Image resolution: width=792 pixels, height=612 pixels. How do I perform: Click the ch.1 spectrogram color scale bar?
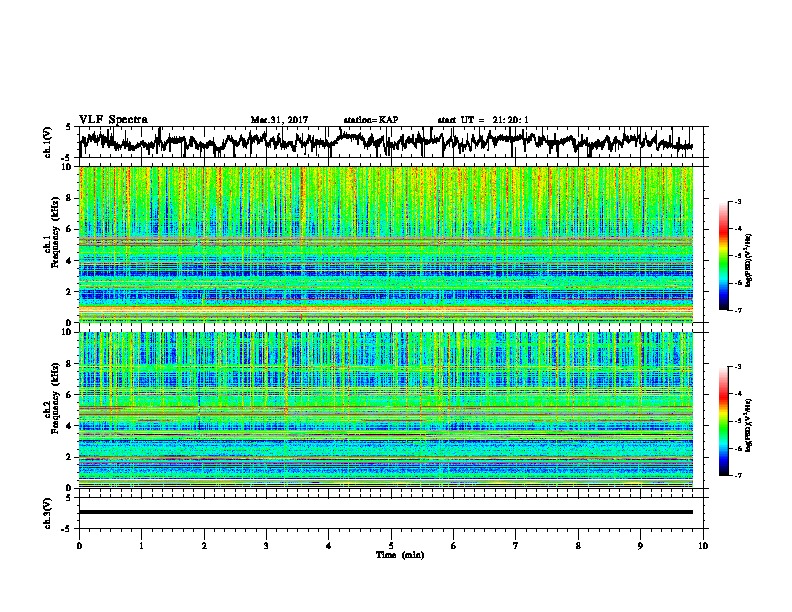pos(723,256)
